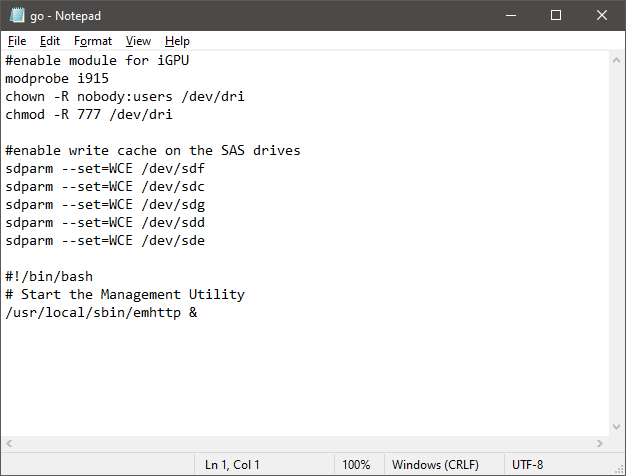Open the Help menu
The image size is (626, 476).
[x=177, y=41]
